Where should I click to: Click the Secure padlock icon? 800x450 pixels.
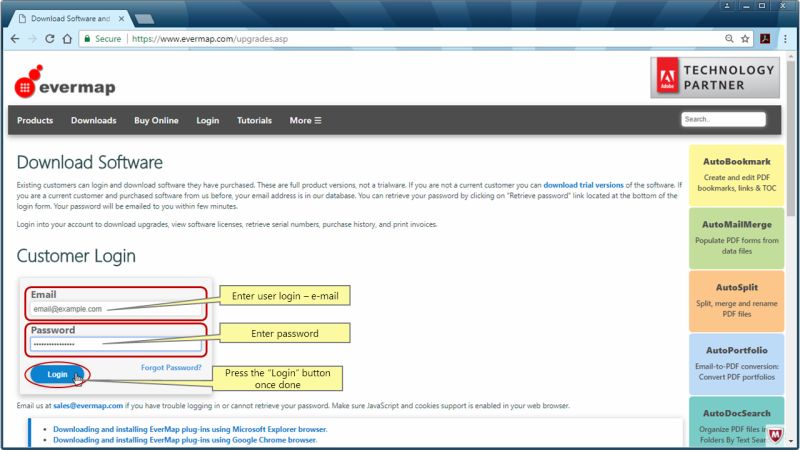coord(87,39)
